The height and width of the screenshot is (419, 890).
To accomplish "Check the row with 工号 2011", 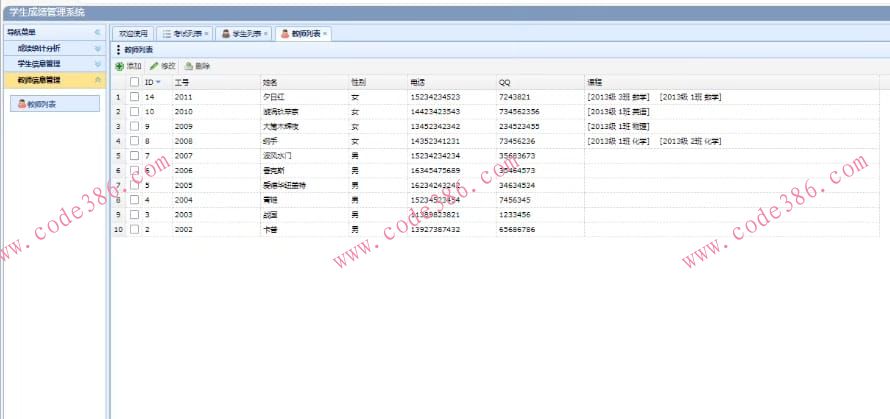I will (135, 97).
